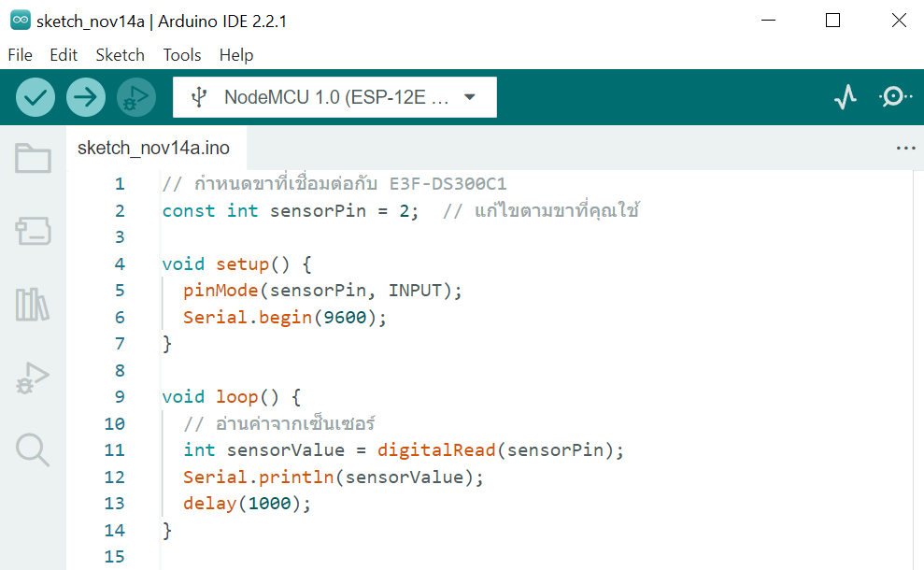Screen dimensions: 924x570
Task: Open the tab options three-dot menu
Action: [x=905, y=148]
